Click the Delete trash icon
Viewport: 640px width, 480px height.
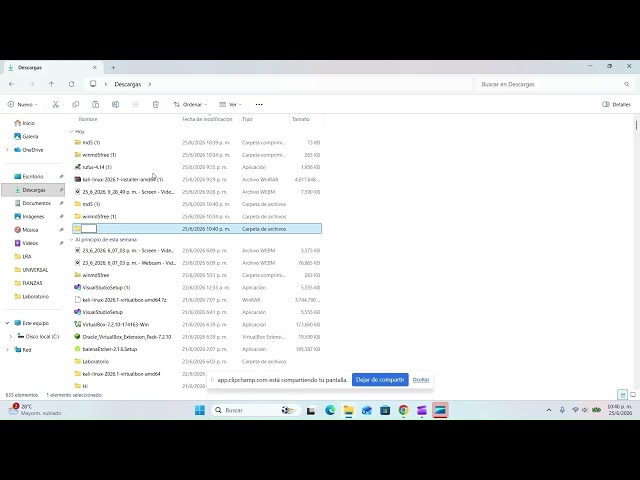click(x=156, y=104)
